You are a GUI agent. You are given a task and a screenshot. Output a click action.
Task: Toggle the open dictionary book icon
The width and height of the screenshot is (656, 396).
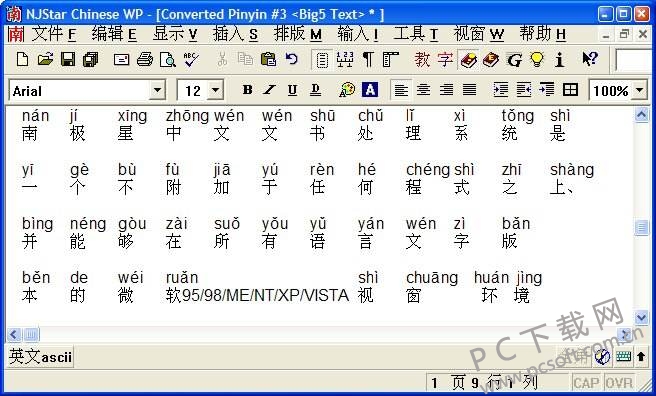(x=468, y=60)
